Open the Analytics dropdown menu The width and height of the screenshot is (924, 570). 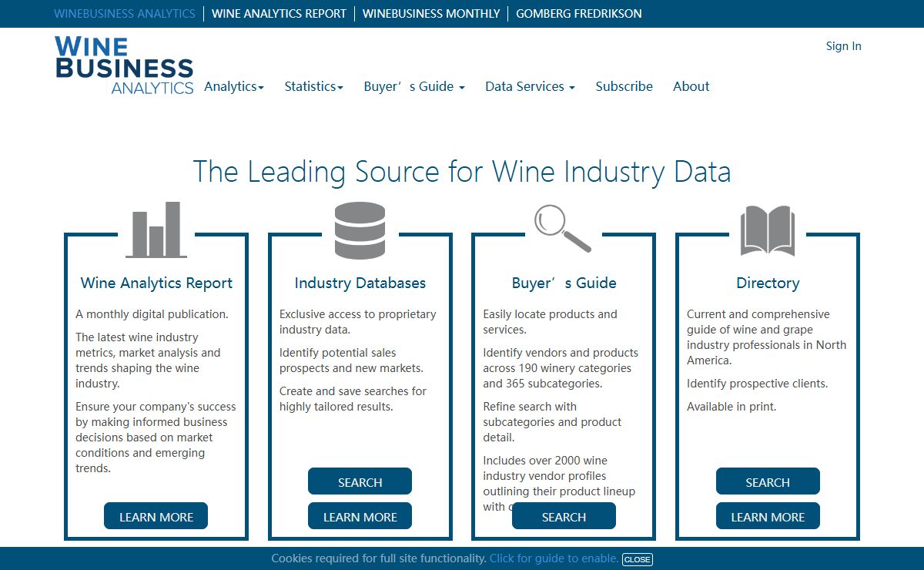click(234, 86)
